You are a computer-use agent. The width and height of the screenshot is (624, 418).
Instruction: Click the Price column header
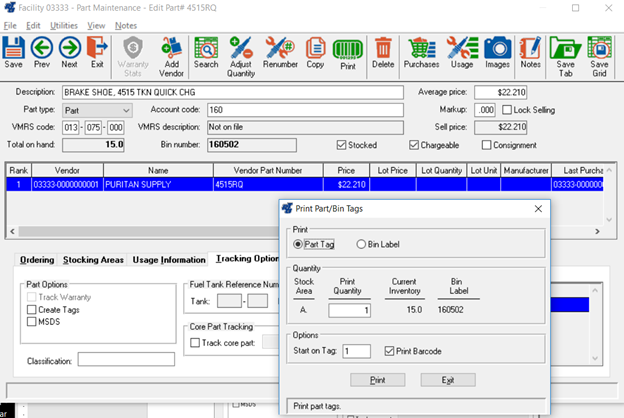(346, 170)
